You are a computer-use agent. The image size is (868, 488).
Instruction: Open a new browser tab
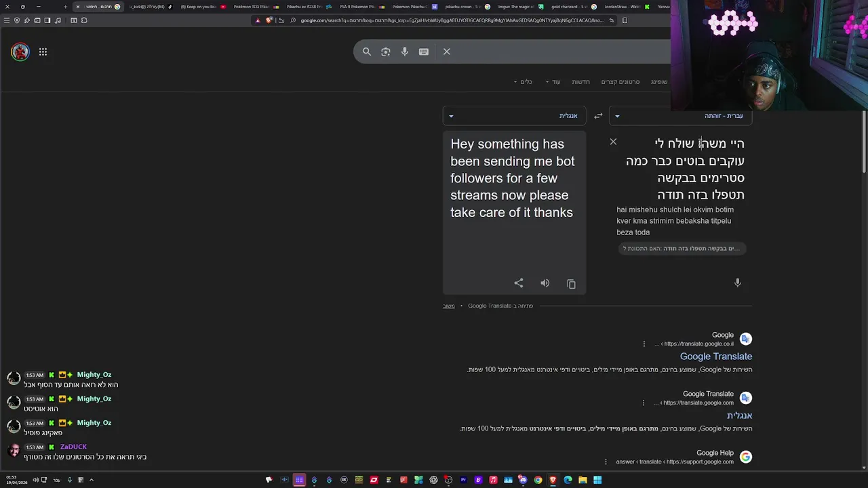click(65, 7)
